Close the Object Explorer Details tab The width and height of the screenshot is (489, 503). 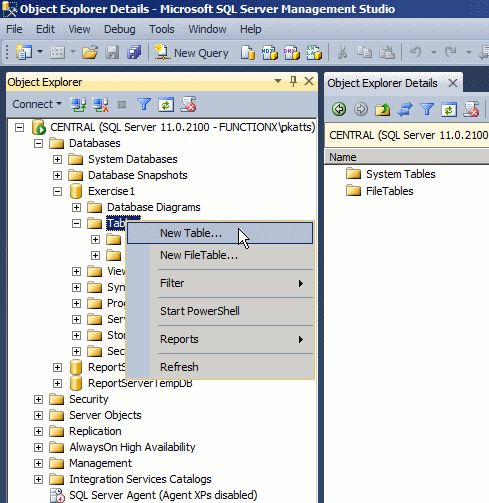pyautogui.click(x=453, y=83)
